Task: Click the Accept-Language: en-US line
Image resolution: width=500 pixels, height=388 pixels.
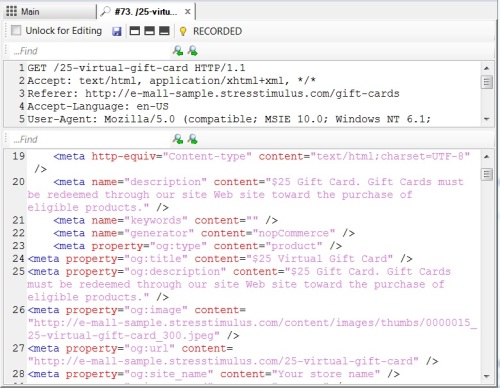Action: [x=98, y=107]
